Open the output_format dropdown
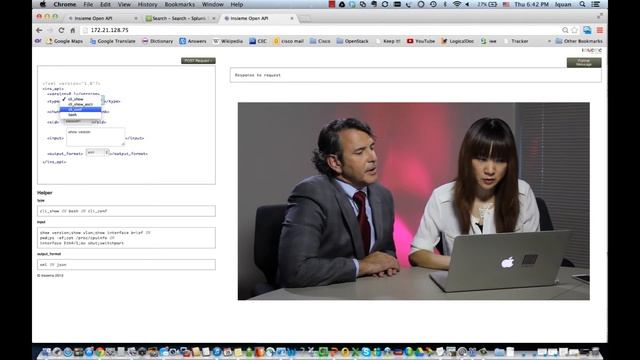Image resolution: width=640 pixels, height=360 pixels. tap(97, 152)
